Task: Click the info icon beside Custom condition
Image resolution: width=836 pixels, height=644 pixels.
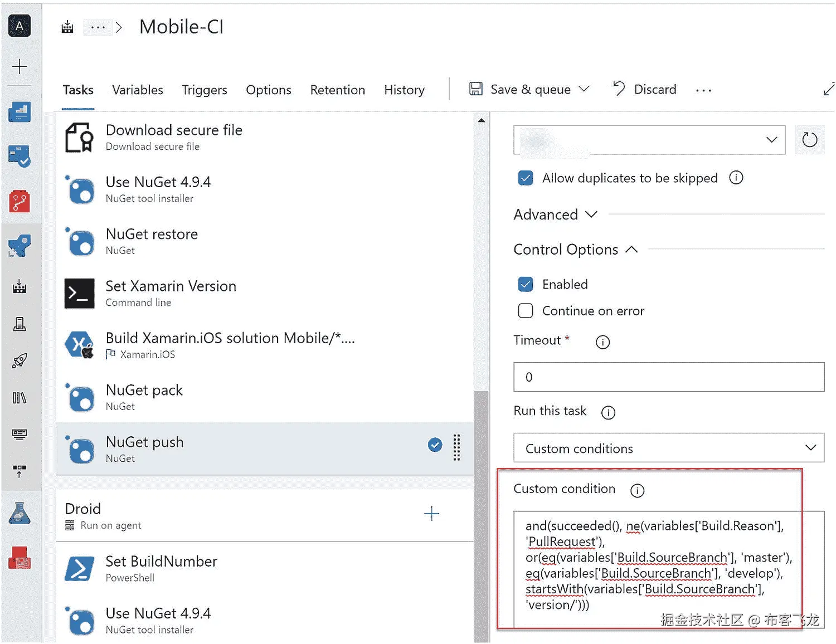Action: point(636,490)
